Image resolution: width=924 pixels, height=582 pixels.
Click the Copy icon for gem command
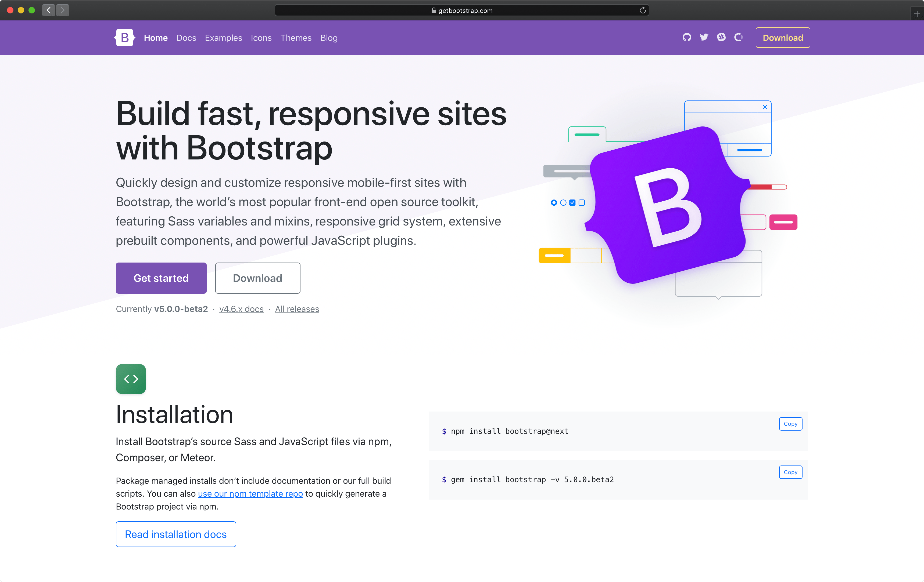click(x=790, y=471)
